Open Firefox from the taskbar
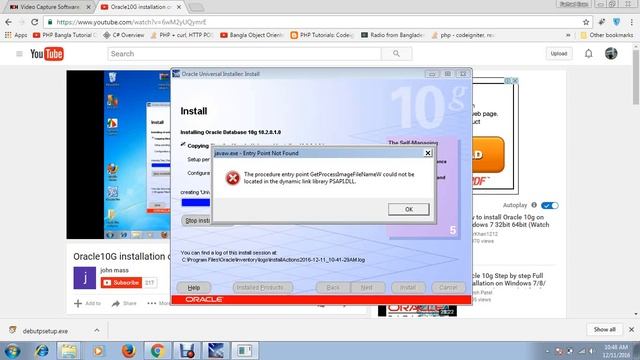This screenshot has height=360, width=640. (128, 351)
